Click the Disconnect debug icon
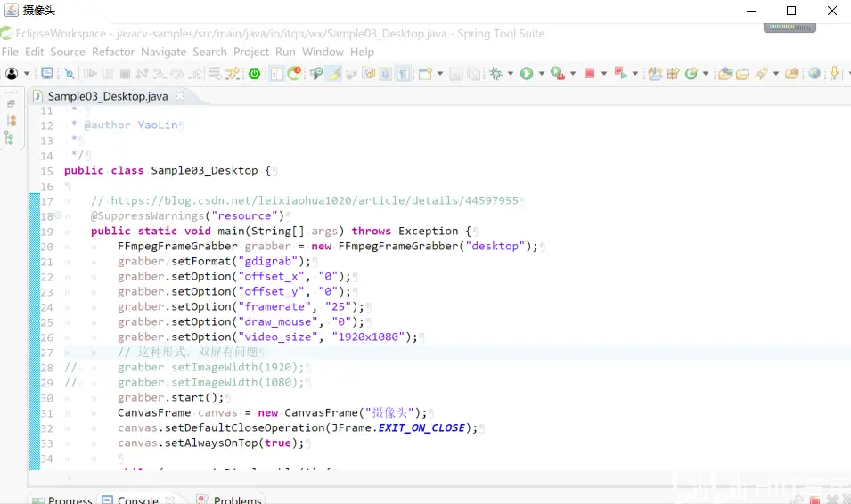Image resolution: width=851 pixels, height=504 pixels. [x=143, y=73]
